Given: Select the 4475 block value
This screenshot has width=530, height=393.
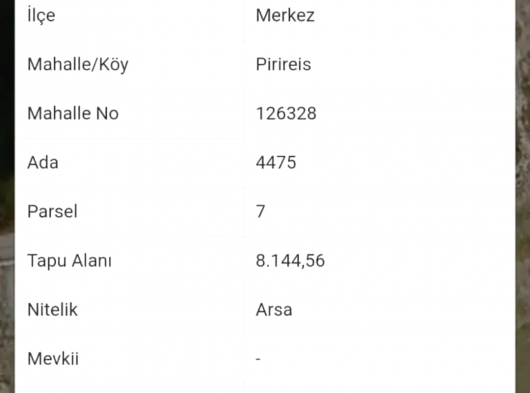Looking at the screenshot, I should (276, 163).
